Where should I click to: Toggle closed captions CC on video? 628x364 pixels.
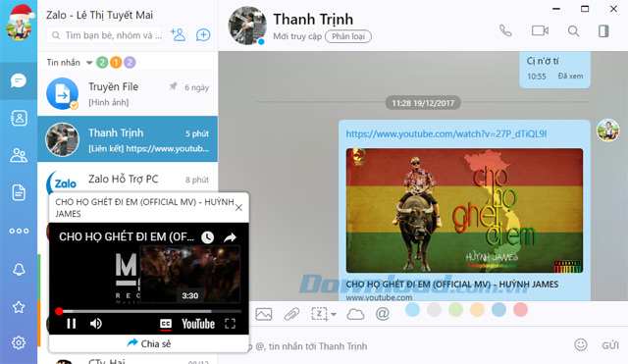click(x=166, y=324)
